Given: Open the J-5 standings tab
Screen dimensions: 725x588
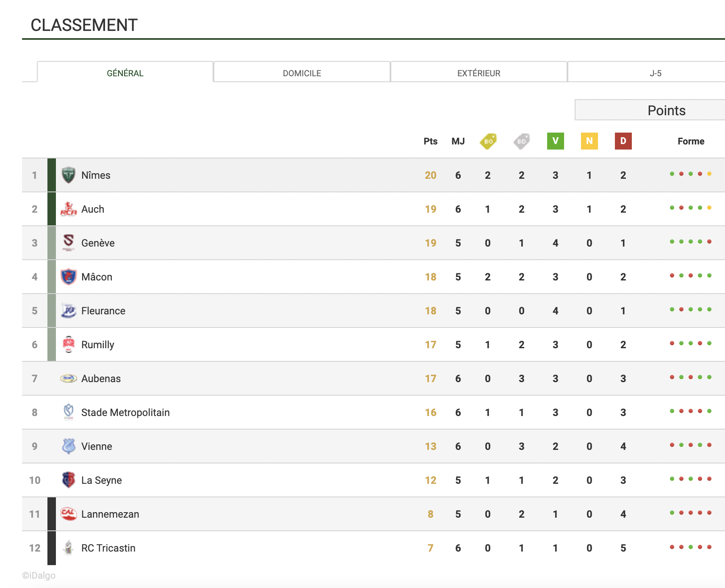Looking at the screenshot, I should pos(655,73).
